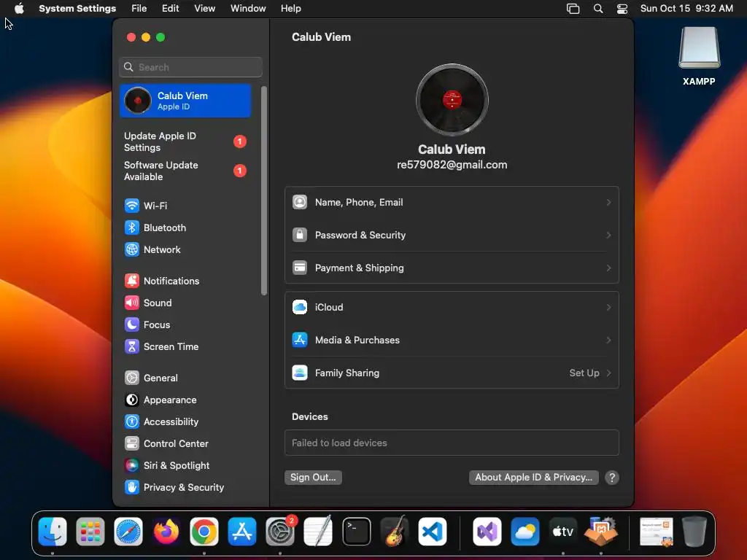Viewport: 747px width, 560px height.
Task: Open the Apple menu
Action: [x=19, y=9]
